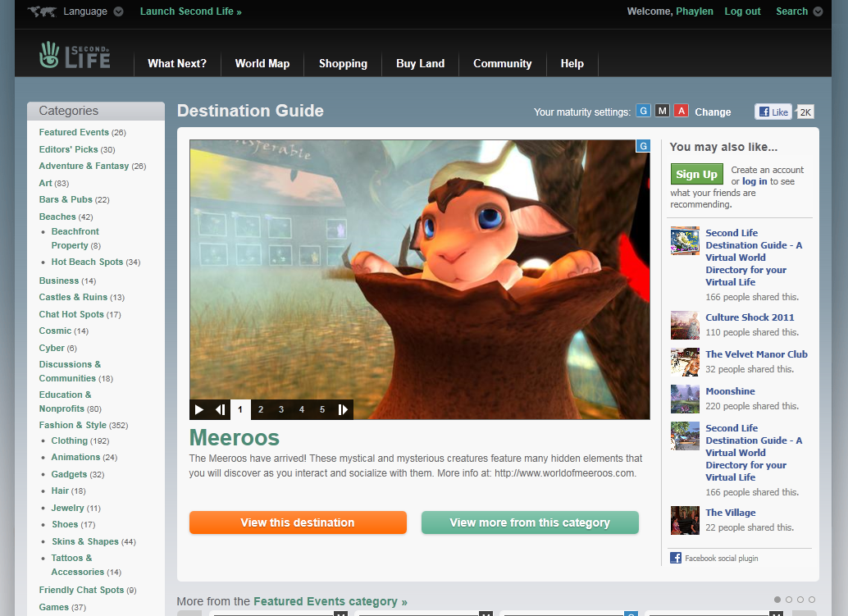This screenshot has width=848, height=616.
Task: Open the Clothing subcategory
Action: click(69, 440)
